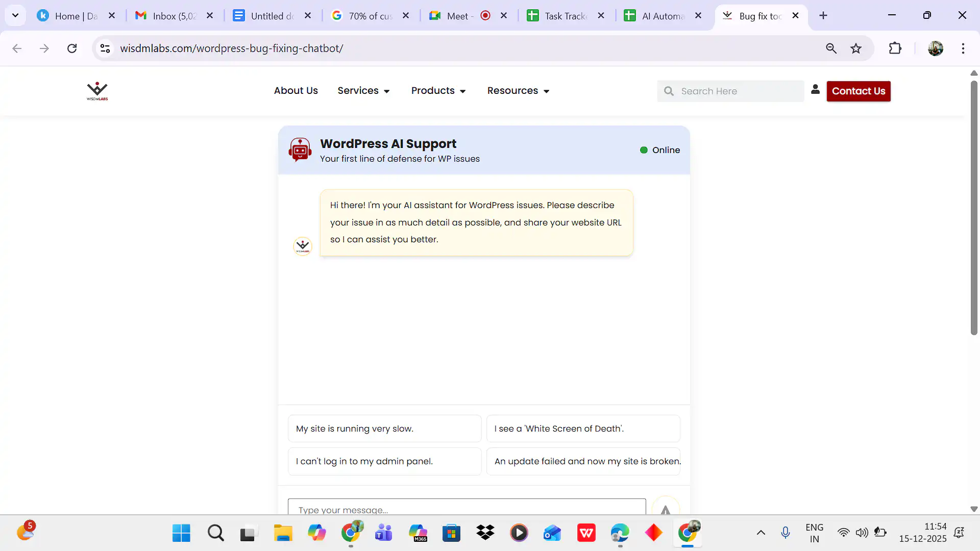The height and width of the screenshot is (551, 980).
Task: Open the browser extensions menu
Action: [x=895, y=48]
